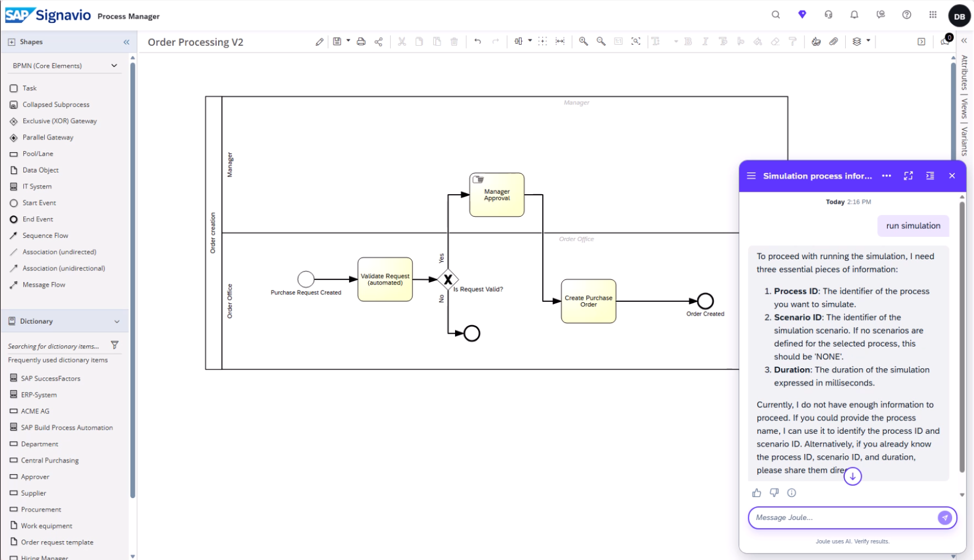Open the print dialog from the toolbar
Image resolution: width=974 pixels, height=560 pixels.
click(361, 42)
